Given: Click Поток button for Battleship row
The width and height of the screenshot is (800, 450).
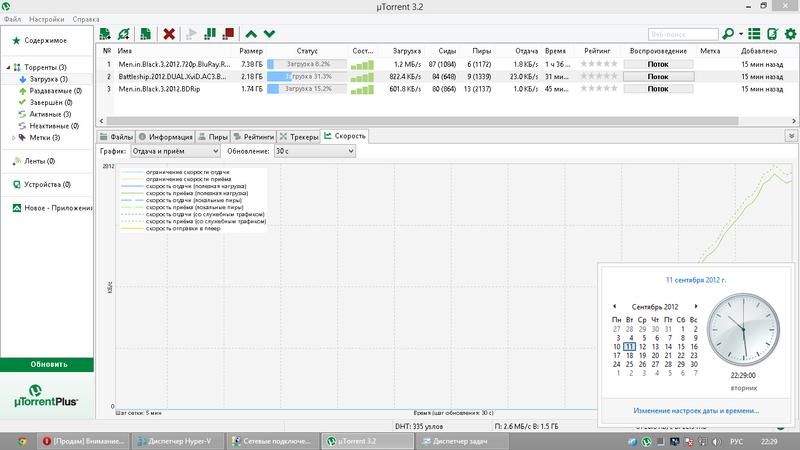Looking at the screenshot, I should point(658,77).
